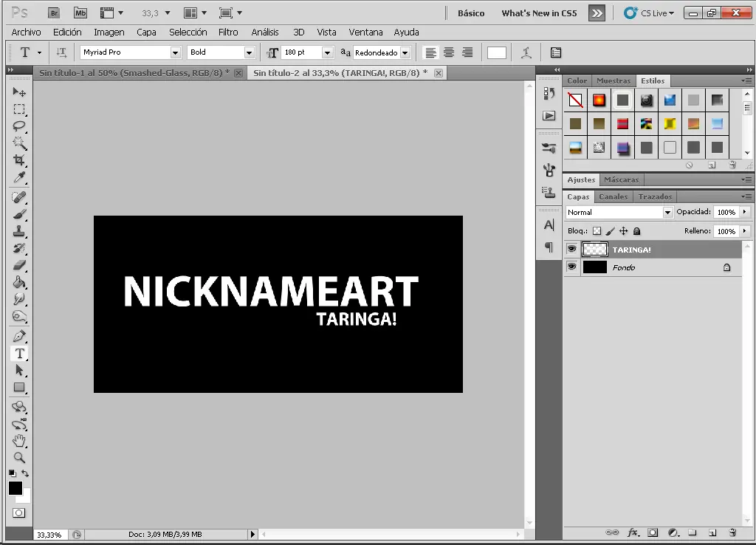Switch to the Sin título-1 document tab
Viewport: 756px width, 545px height.
coord(134,73)
